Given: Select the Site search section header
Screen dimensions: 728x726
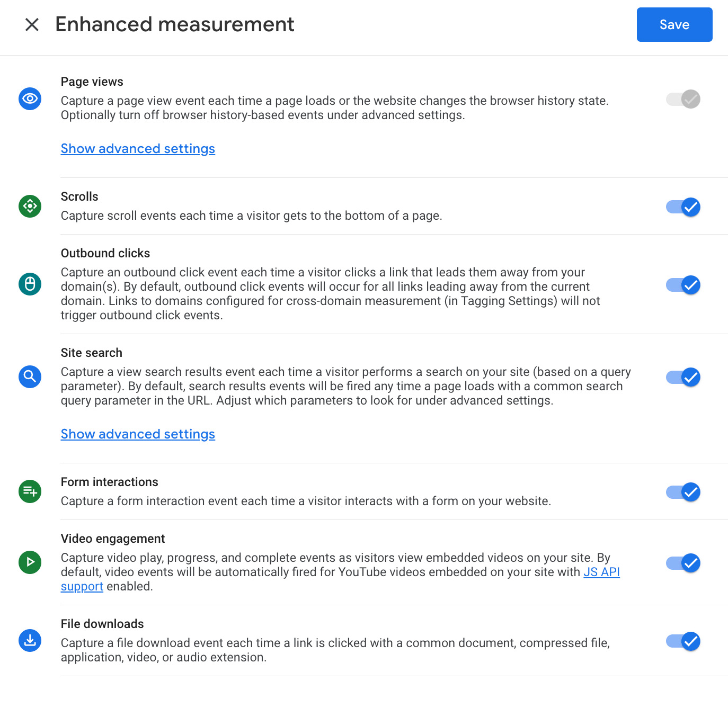Looking at the screenshot, I should click(91, 352).
